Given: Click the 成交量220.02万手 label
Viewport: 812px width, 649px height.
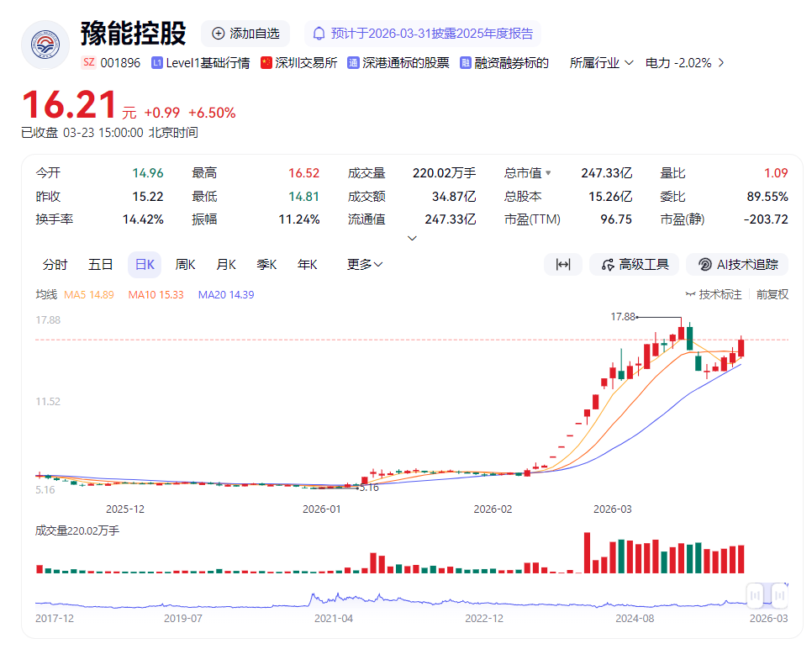Looking at the screenshot, I should click(x=77, y=530).
